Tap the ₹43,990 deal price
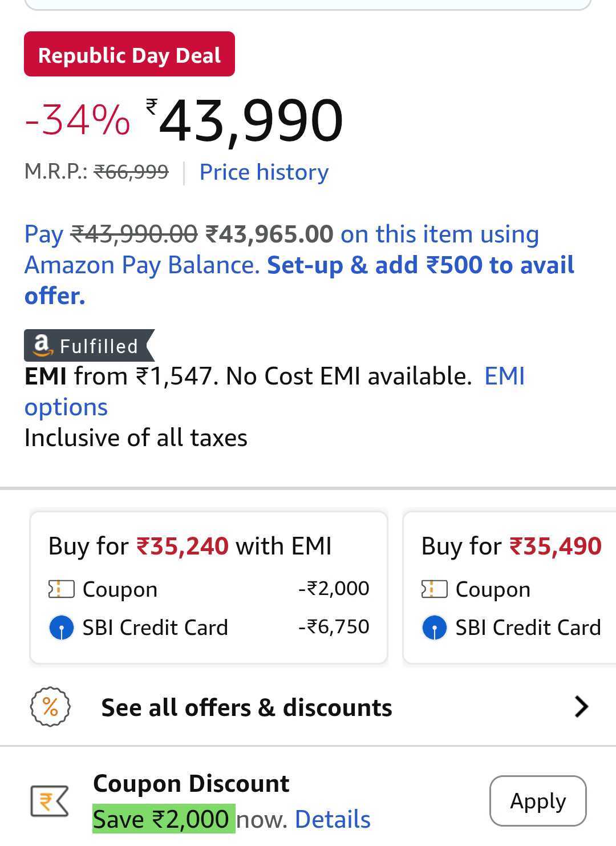Image resolution: width=616 pixels, height=846 pixels. 250,121
